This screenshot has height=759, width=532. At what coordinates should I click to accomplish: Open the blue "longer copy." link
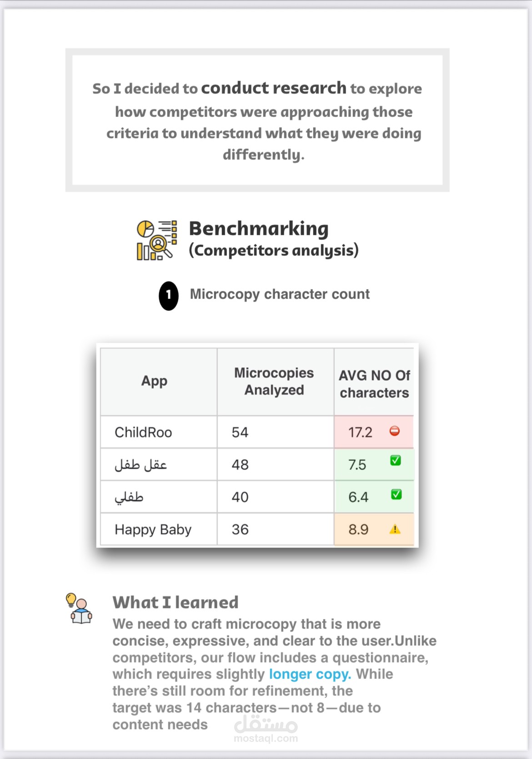(x=310, y=674)
